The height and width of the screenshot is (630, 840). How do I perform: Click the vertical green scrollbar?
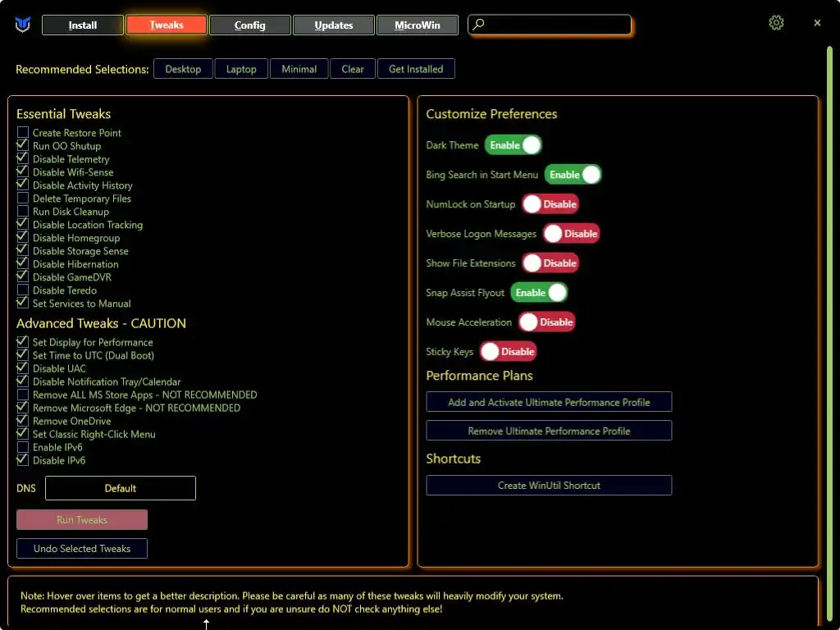[x=830, y=332]
